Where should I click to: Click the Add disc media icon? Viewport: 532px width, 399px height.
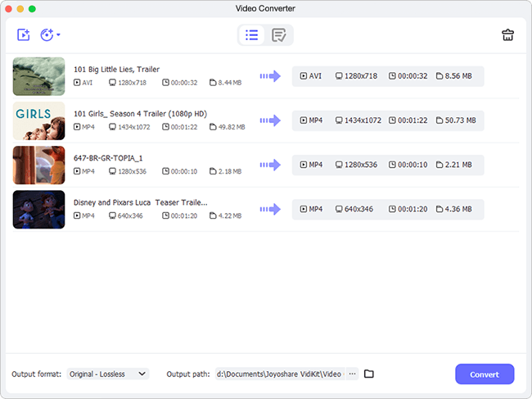(47, 34)
